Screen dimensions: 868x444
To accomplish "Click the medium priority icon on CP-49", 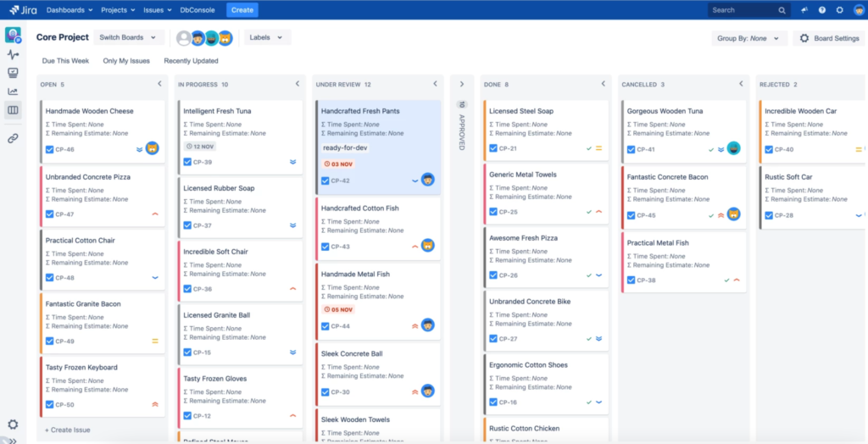I will [x=155, y=341].
